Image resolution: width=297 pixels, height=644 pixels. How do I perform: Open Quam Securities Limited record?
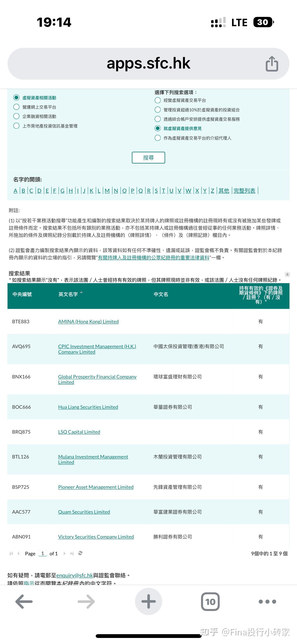pos(84,512)
